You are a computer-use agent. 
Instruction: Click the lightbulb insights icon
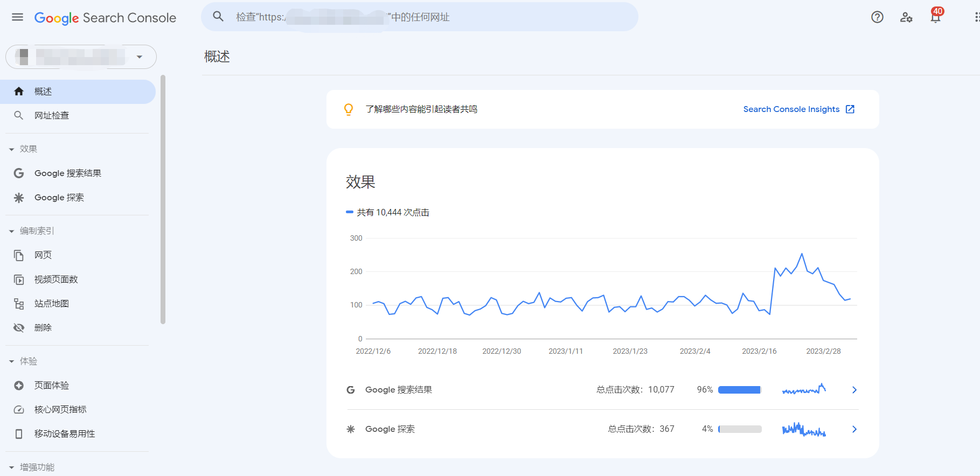point(349,109)
